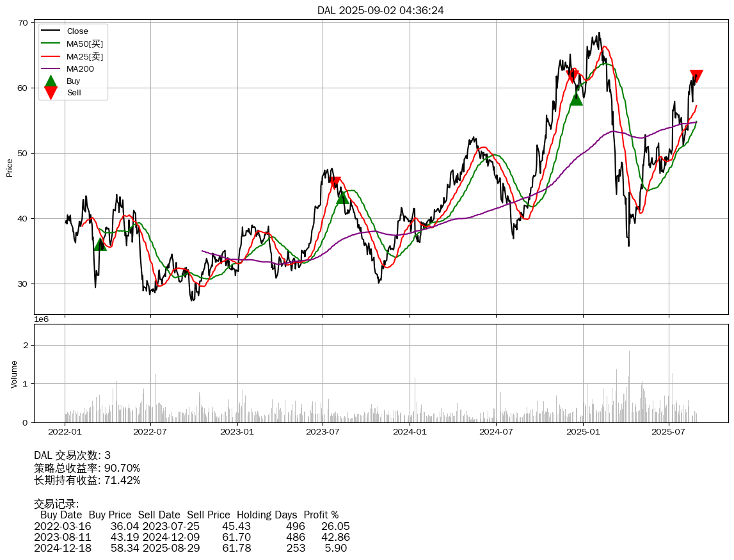Viewport: 734px width, 560px height.
Task: Click the red Sell marker at July 2023
Action: point(335,182)
